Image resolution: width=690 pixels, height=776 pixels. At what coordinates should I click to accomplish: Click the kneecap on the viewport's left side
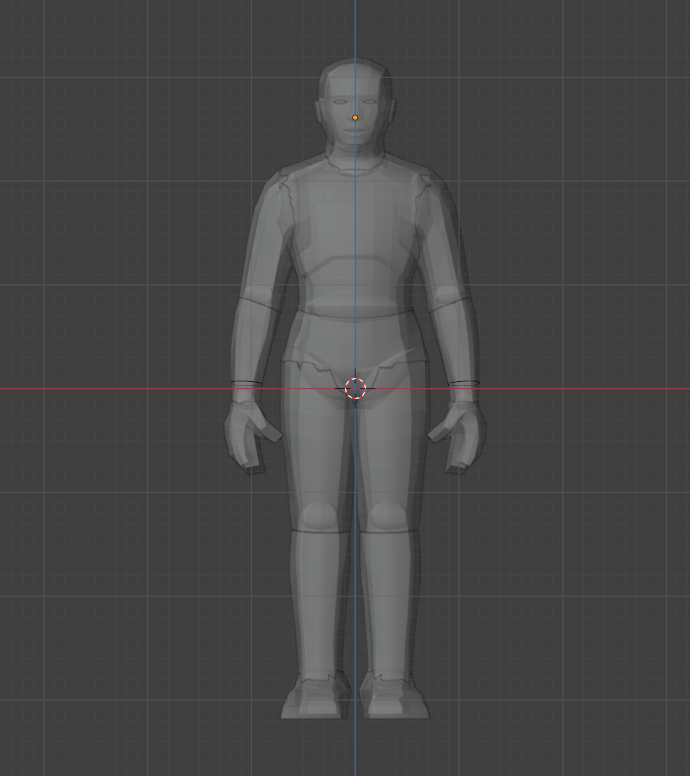click(x=320, y=516)
